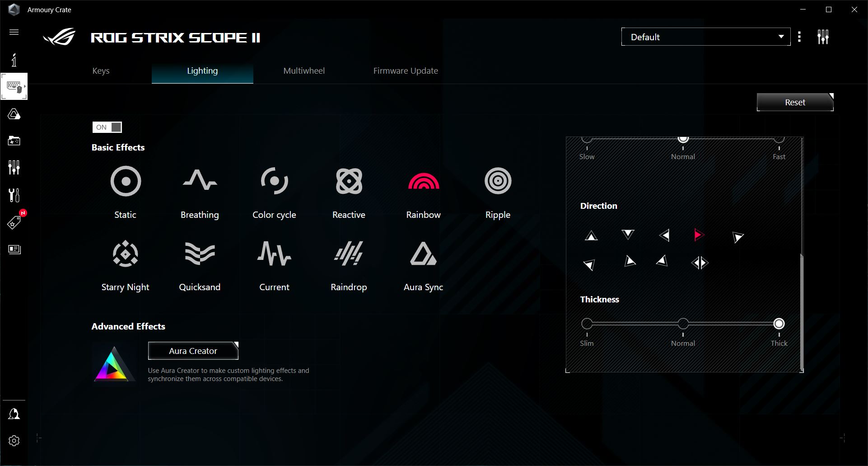868x466 pixels.
Task: Open the Game Library sidebar icon
Action: coord(14,141)
